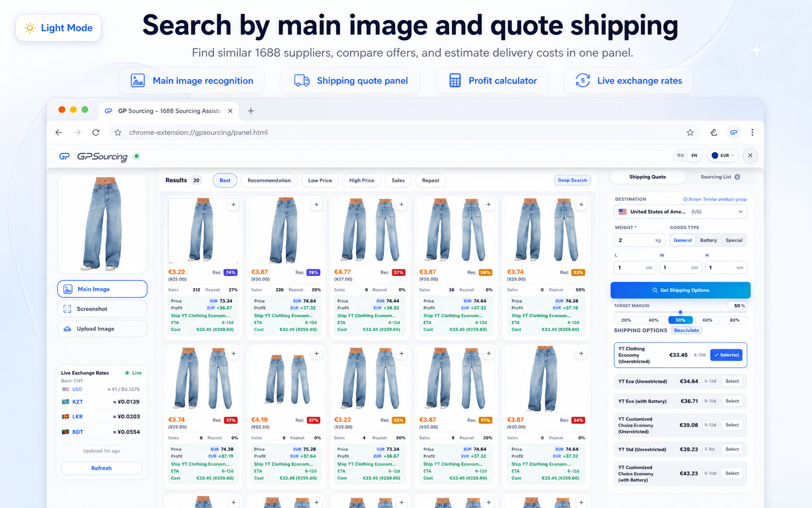Click the Recalculate shipping options button
The image size is (812, 508).
click(687, 330)
